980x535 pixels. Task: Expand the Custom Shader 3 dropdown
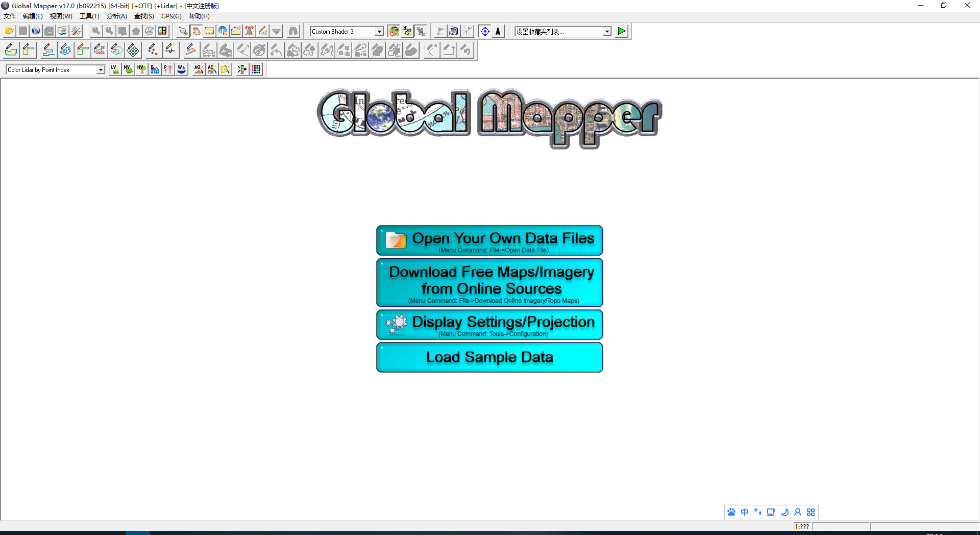(379, 32)
